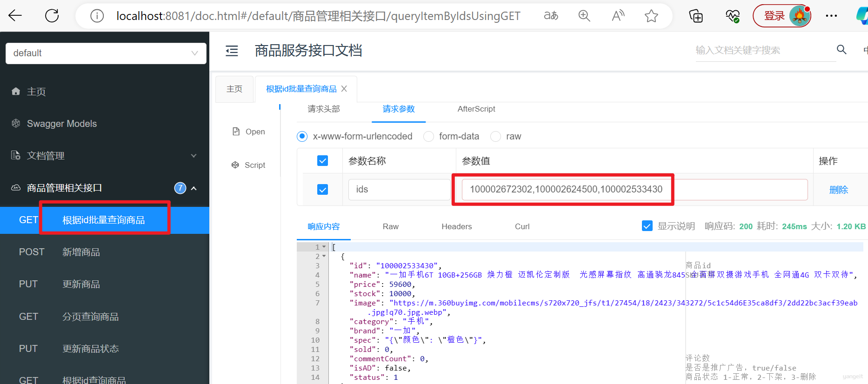
Task: Toggle the select-all parameters checkbox
Action: point(322,160)
